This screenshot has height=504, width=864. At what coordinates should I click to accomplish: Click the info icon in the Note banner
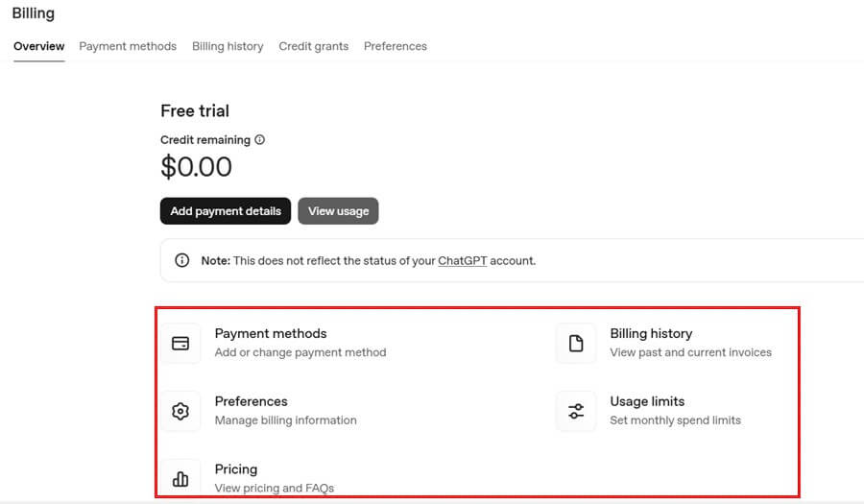(182, 261)
